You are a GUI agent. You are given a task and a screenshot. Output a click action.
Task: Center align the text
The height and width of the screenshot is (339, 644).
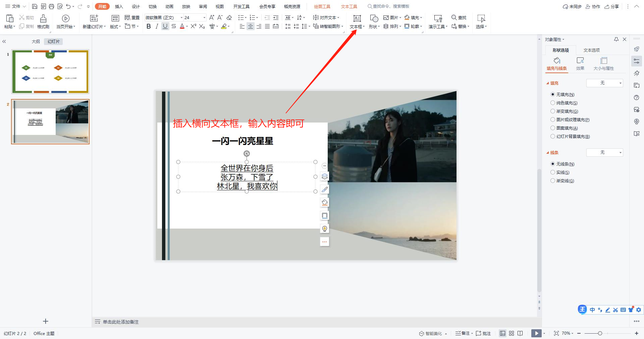coord(251,26)
